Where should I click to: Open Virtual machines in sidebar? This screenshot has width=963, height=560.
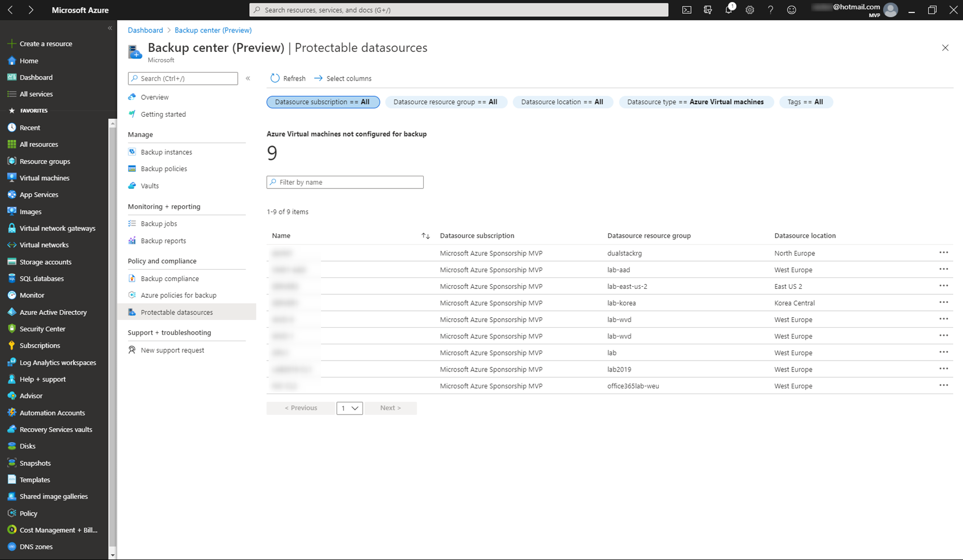45,178
